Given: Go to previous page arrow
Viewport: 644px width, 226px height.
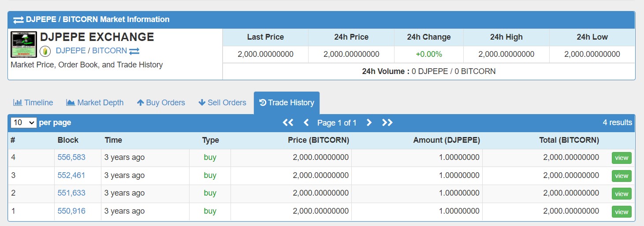Looking at the screenshot, I should pyautogui.click(x=306, y=122).
